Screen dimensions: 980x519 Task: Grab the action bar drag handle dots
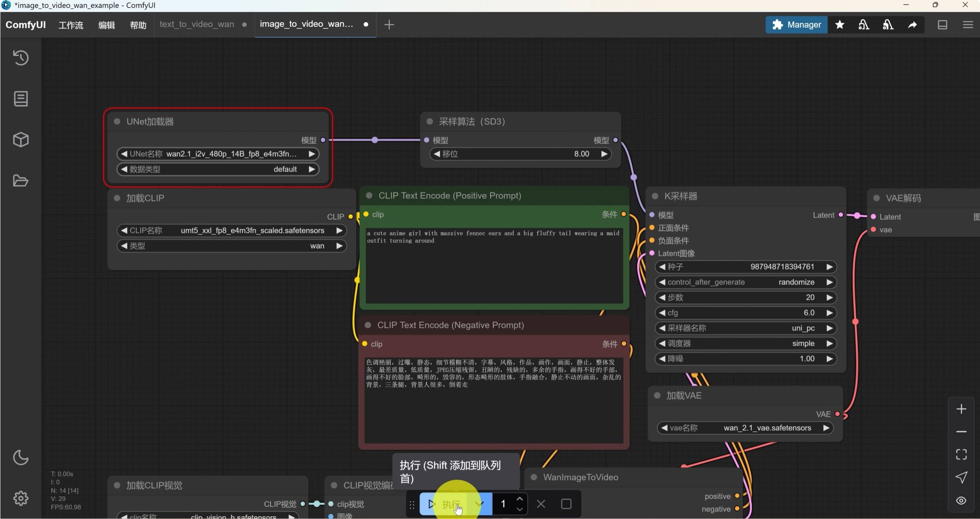pos(412,504)
